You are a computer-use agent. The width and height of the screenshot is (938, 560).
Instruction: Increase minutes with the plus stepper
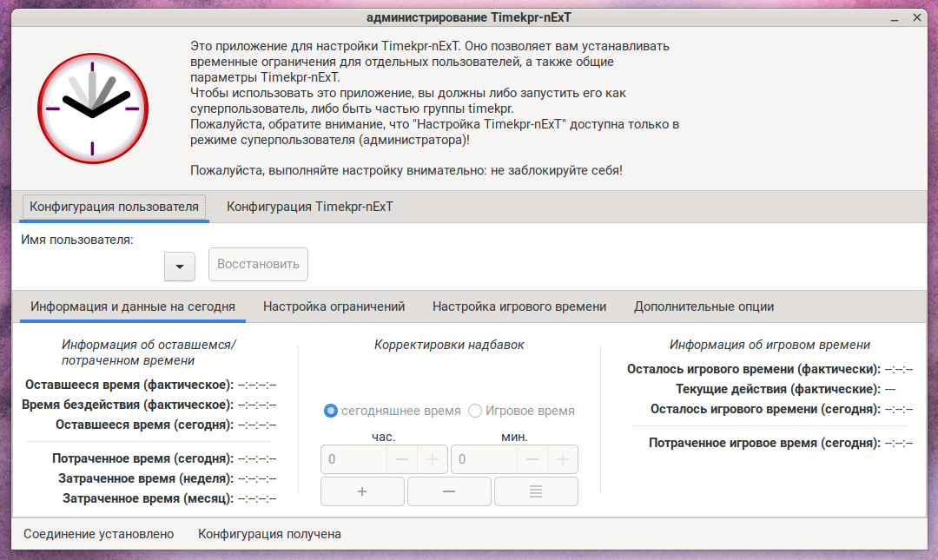click(562, 459)
